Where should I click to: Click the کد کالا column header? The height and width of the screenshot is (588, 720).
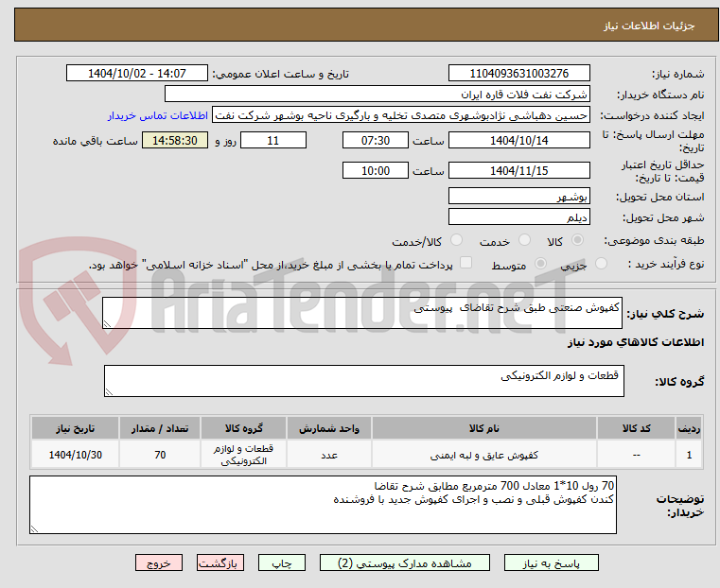(x=636, y=428)
